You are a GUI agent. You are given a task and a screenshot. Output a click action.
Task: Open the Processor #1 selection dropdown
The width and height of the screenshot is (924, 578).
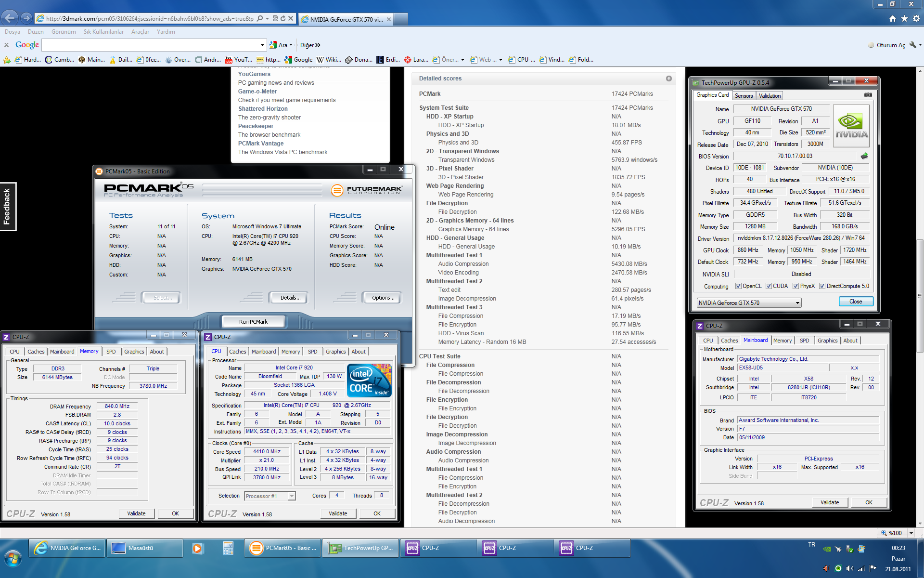[x=270, y=496]
